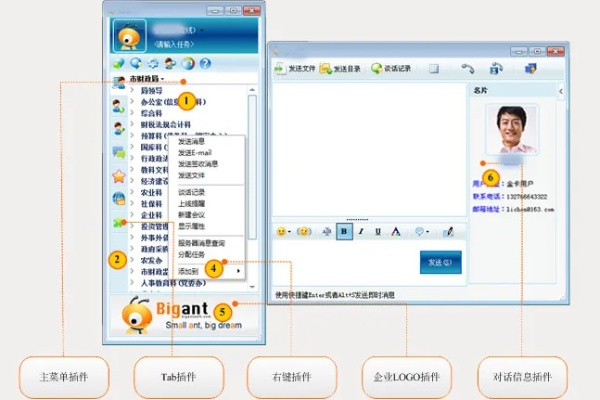This screenshot has width=600, height=400.
Task: Open the quick reply bubble dropdown
Action: tap(422, 232)
